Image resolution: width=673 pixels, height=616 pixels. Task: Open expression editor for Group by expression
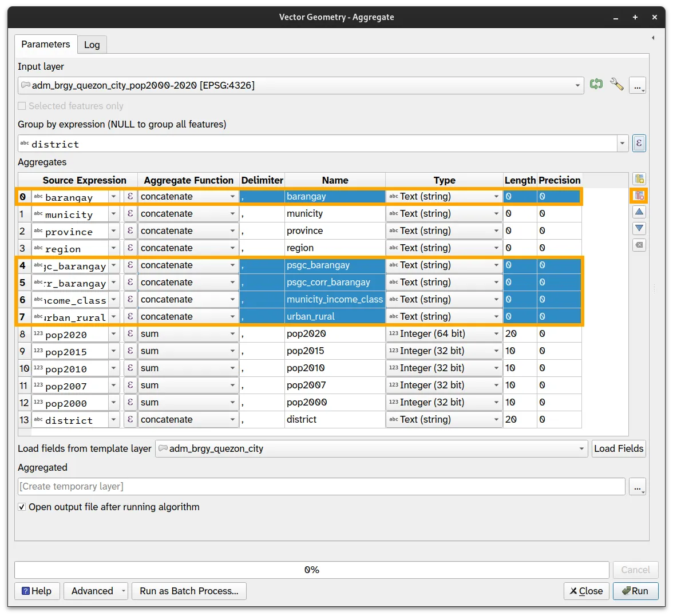tap(639, 143)
